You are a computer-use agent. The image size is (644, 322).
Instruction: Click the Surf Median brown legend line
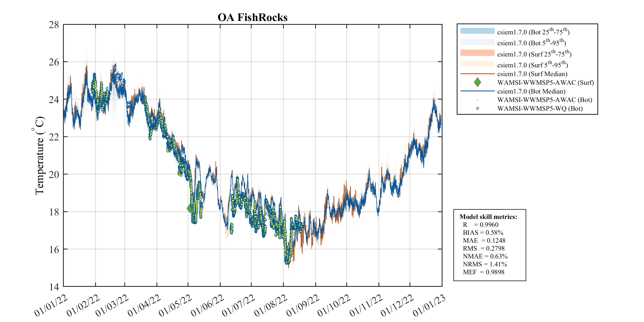point(477,74)
